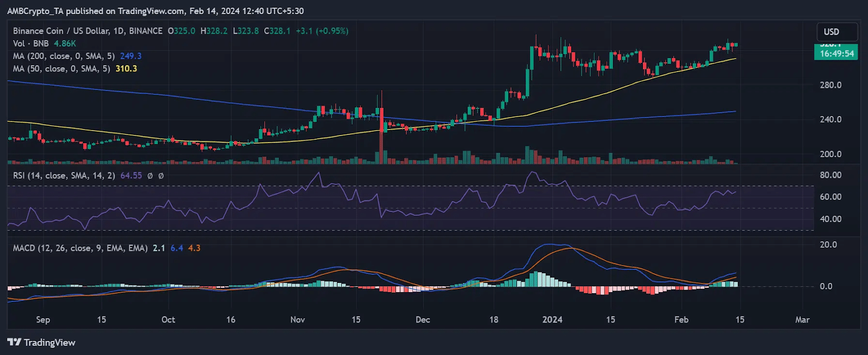
Task: Click the MA (200, close, 0, SMA, 5) legend
Action: (64, 56)
